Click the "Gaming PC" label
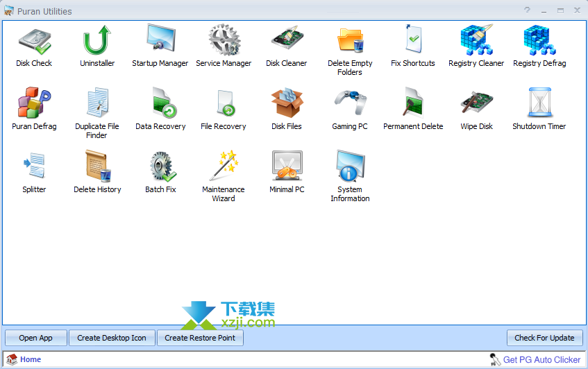 point(349,127)
